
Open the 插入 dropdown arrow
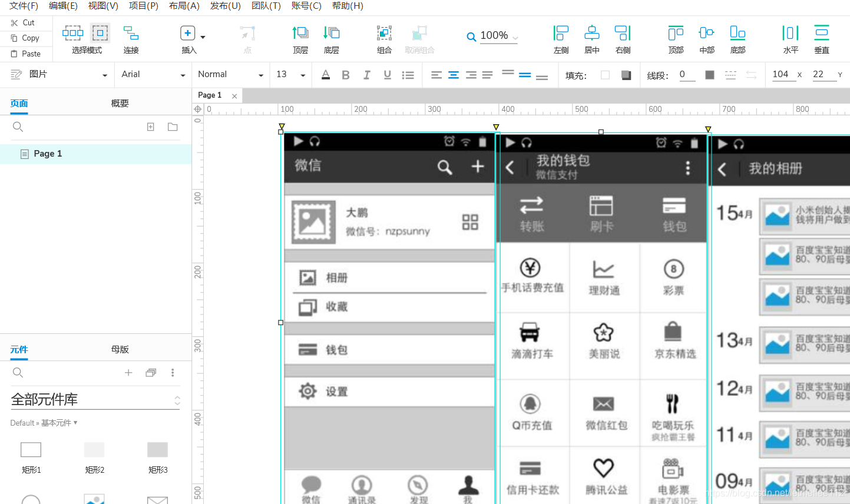pos(203,37)
